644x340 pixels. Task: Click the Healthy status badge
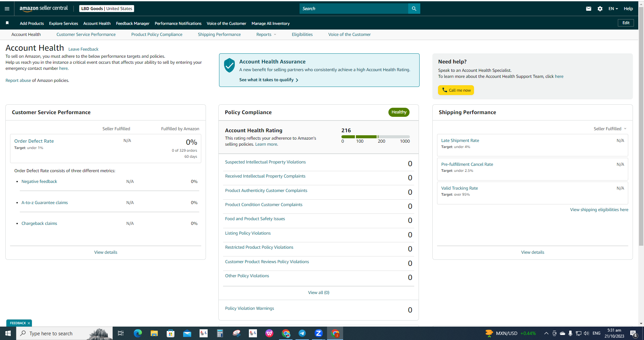coord(399,112)
